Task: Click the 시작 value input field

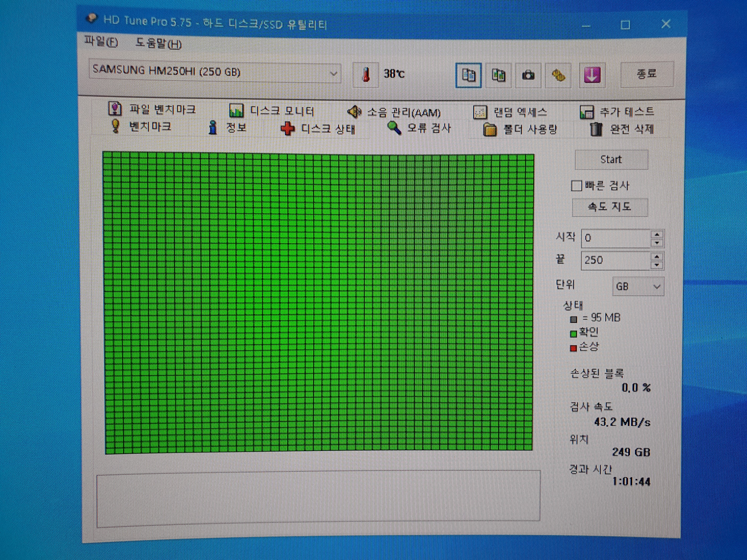Action: tap(616, 238)
